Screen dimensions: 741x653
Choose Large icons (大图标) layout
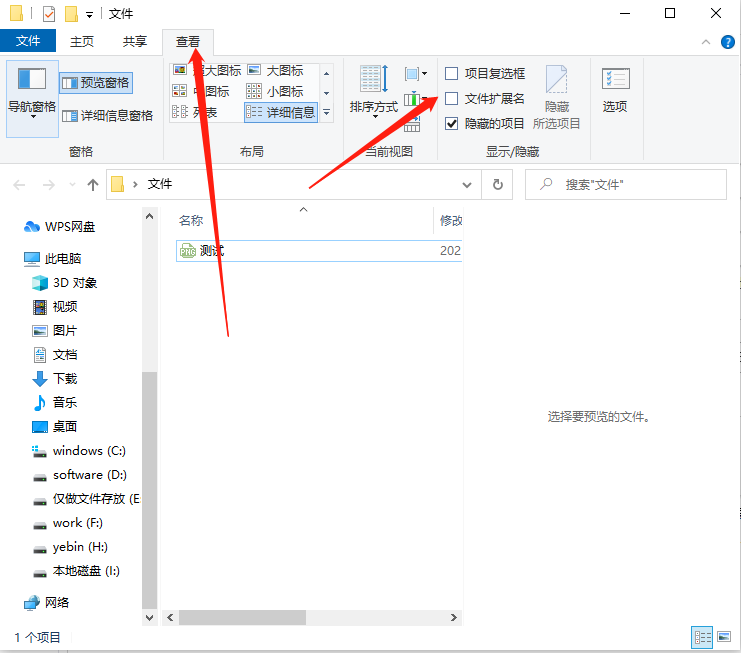tap(276, 71)
